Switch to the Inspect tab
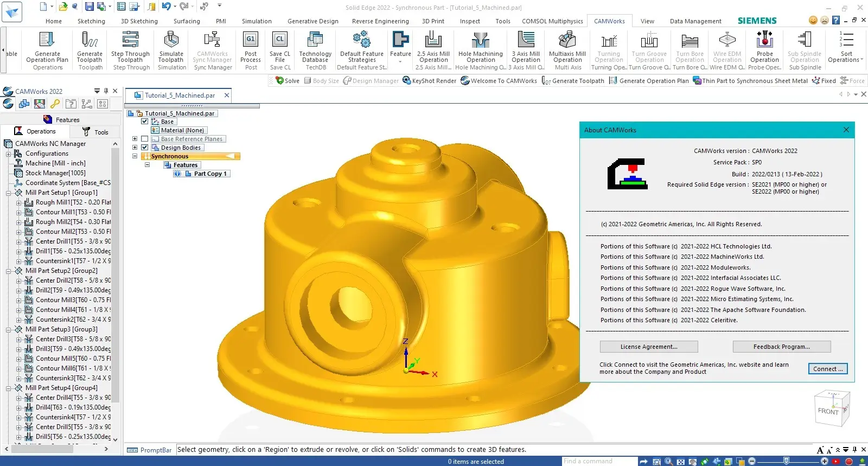 point(470,21)
